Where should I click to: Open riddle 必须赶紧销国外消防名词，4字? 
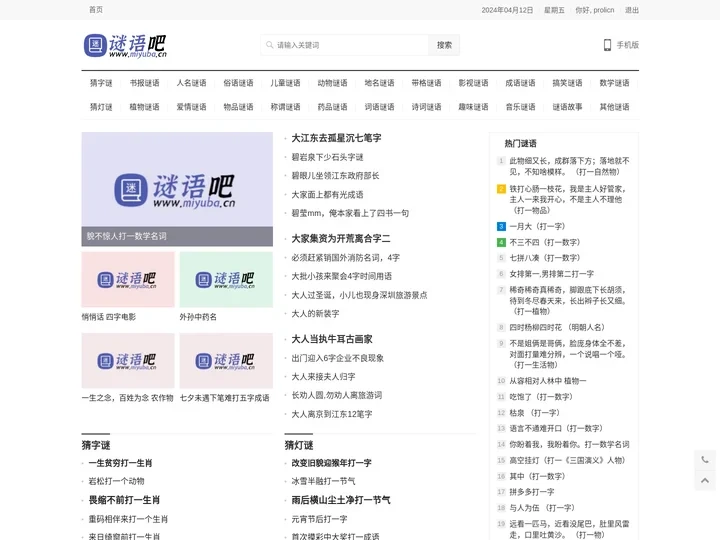[x=345, y=258]
